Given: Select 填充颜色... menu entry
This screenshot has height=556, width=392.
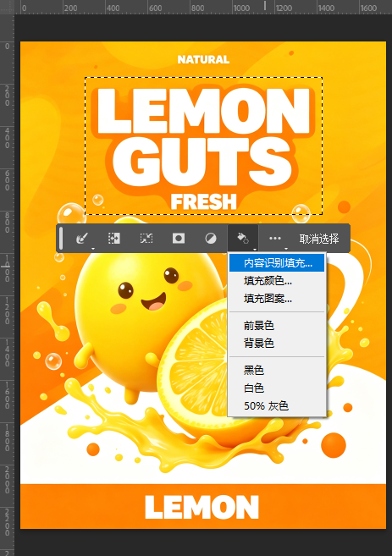Looking at the screenshot, I should 277,281.
